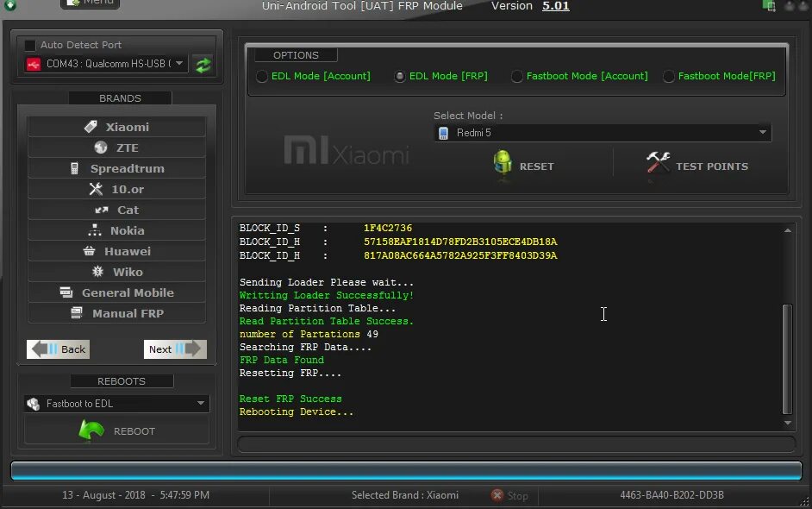Viewport: 812px width, 509px height.
Task: Open the Menu at the top
Action: pos(91,3)
